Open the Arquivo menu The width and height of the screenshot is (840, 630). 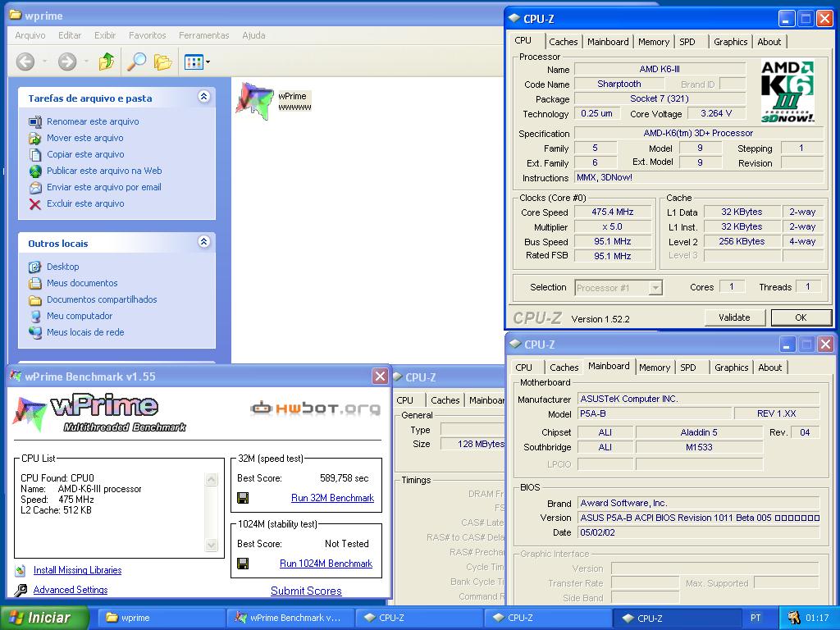coord(30,35)
